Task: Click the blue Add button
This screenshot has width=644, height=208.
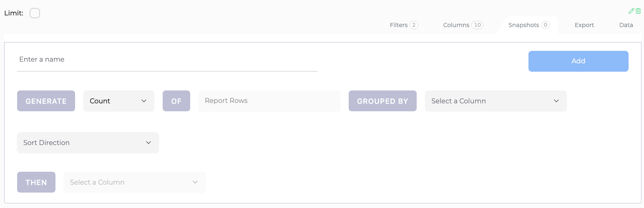Action: pyautogui.click(x=579, y=61)
